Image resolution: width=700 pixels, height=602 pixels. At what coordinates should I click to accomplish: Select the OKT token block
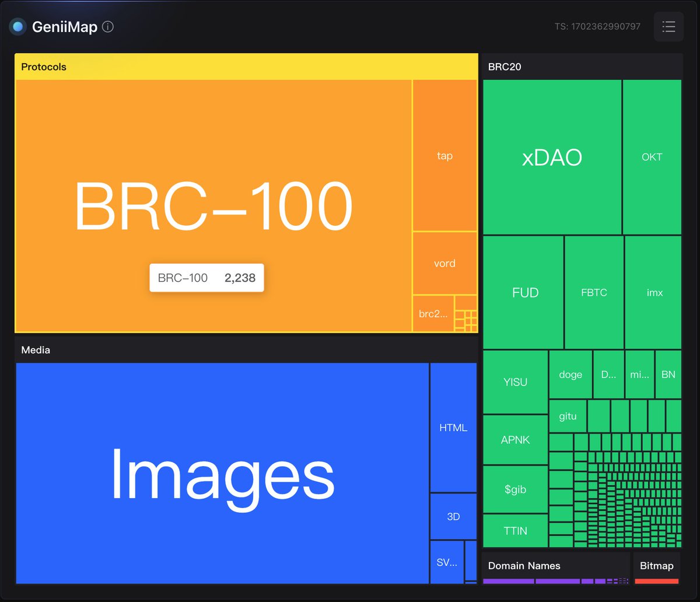652,156
